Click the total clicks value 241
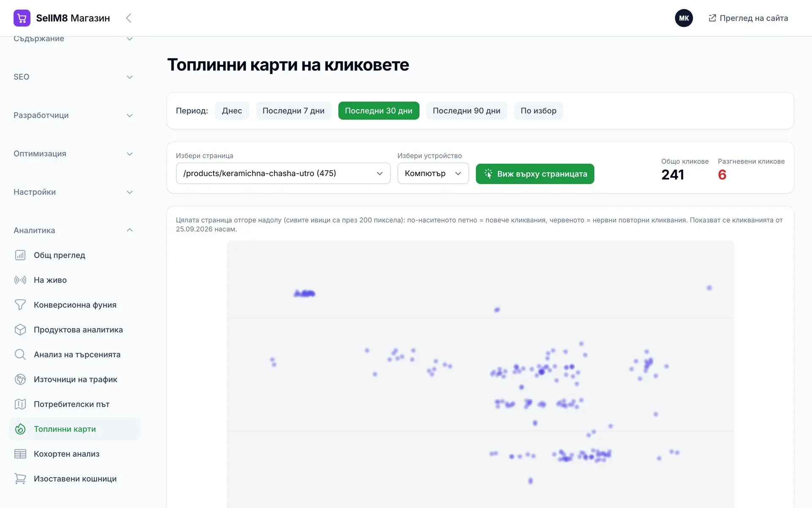Image resolution: width=812 pixels, height=508 pixels. [672, 175]
